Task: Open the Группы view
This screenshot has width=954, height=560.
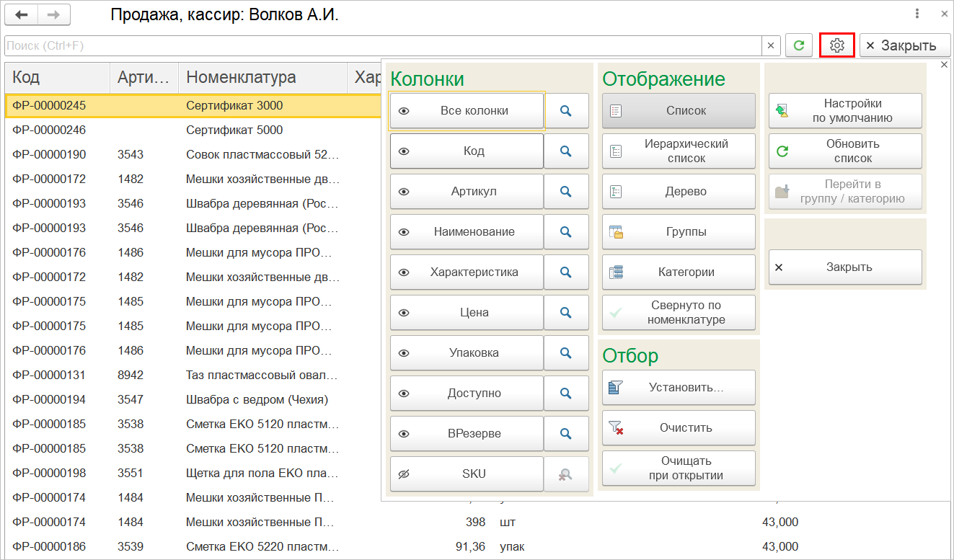Action: (x=679, y=232)
